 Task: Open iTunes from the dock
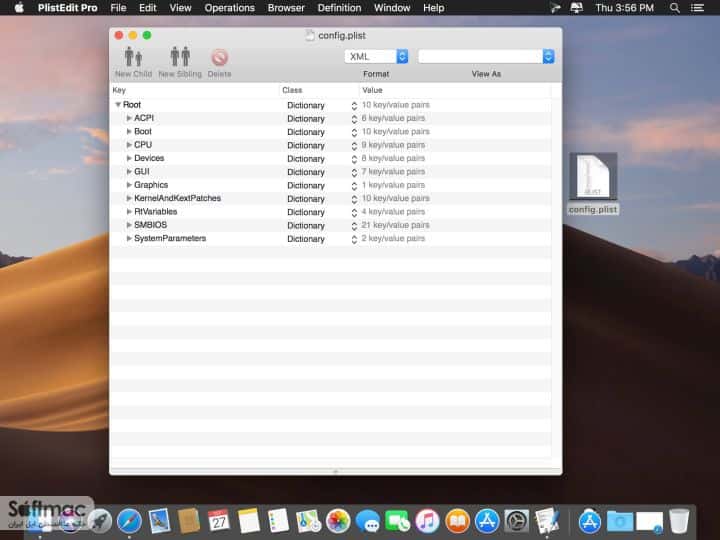(x=427, y=521)
